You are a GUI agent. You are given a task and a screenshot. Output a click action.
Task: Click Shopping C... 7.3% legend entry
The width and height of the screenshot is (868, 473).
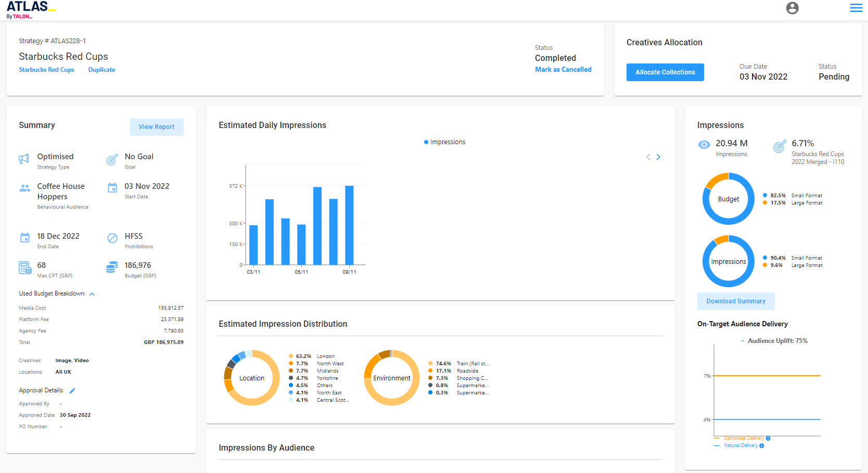458,378
